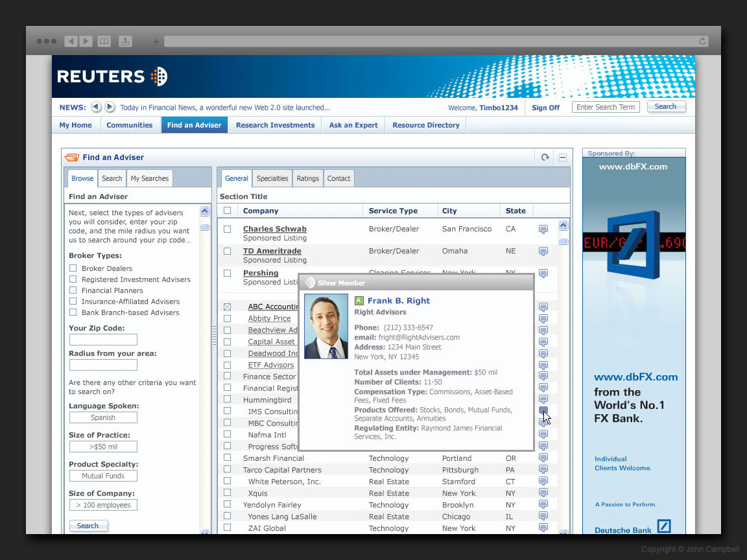Viewport: 747px width, 560px height.
Task: Click the Enter Search Term field
Action: tap(606, 107)
